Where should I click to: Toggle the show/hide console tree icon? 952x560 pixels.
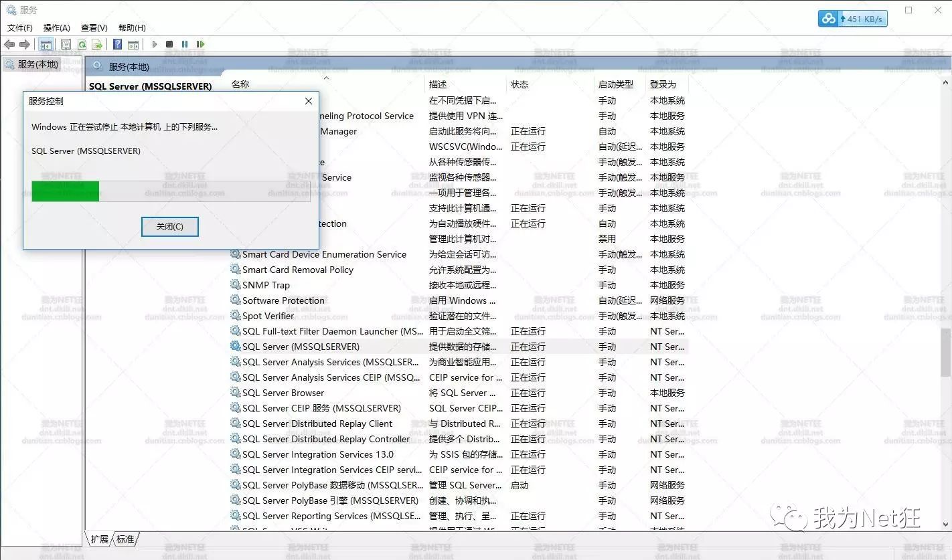pyautogui.click(x=46, y=44)
